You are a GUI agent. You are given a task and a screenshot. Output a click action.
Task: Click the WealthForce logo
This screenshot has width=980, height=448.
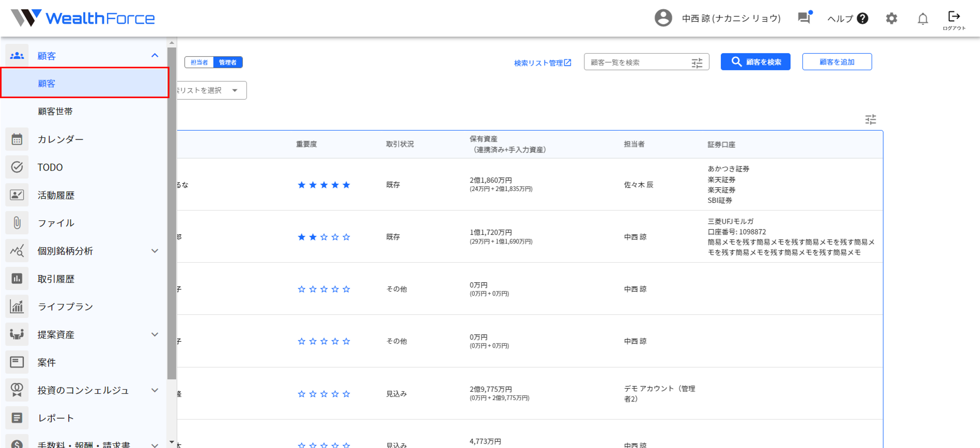83,18
